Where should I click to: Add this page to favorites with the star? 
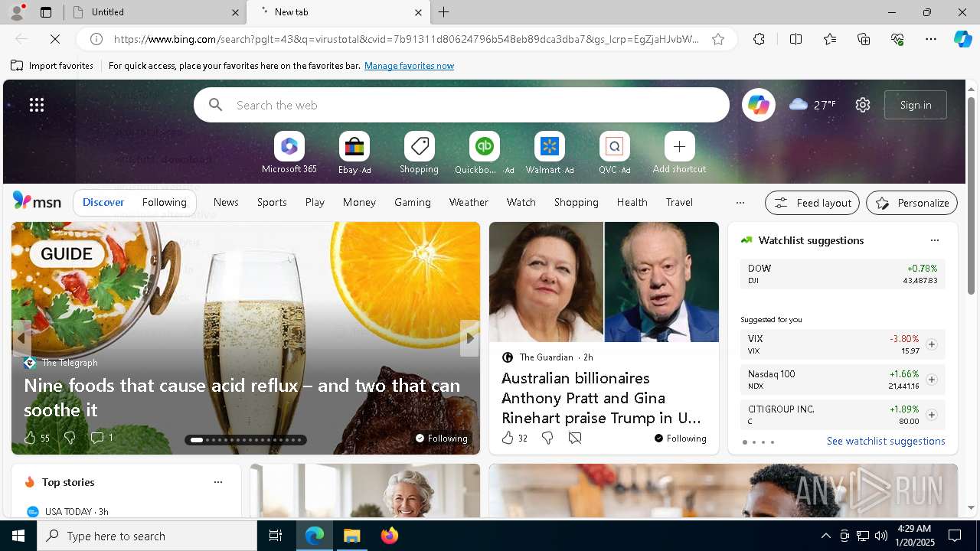click(718, 39)
